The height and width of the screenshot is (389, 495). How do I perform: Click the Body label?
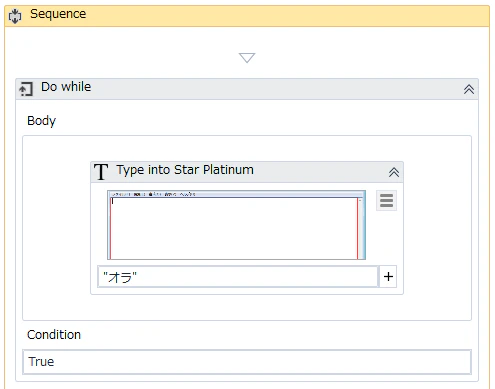point(41,121)
